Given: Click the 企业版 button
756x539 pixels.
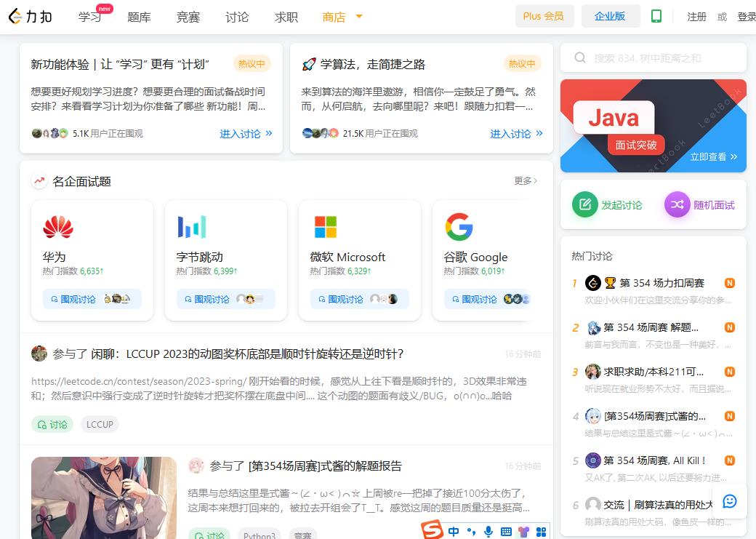Looking at the screenshot, I should click(610, 16).
